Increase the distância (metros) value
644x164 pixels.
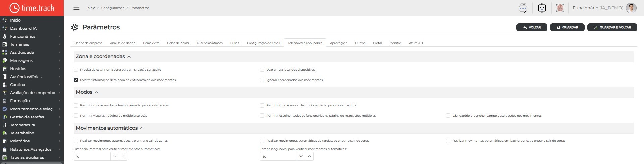click(123, 156)
